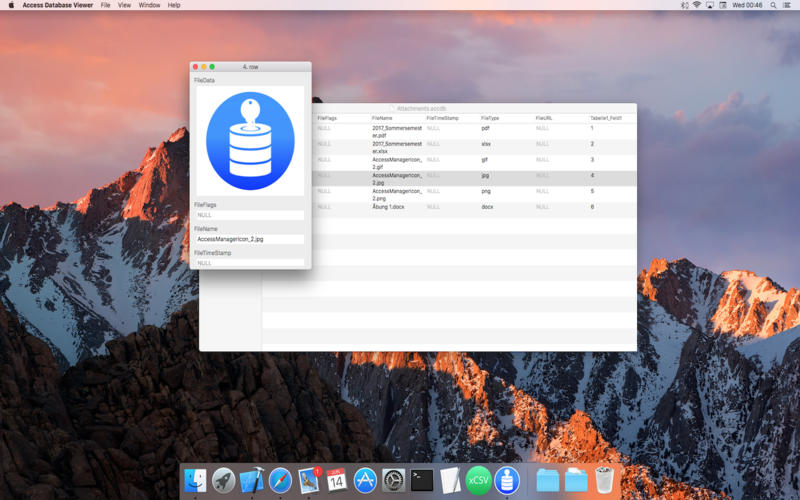Open Trash in the dock

click(x=605, y=481)
